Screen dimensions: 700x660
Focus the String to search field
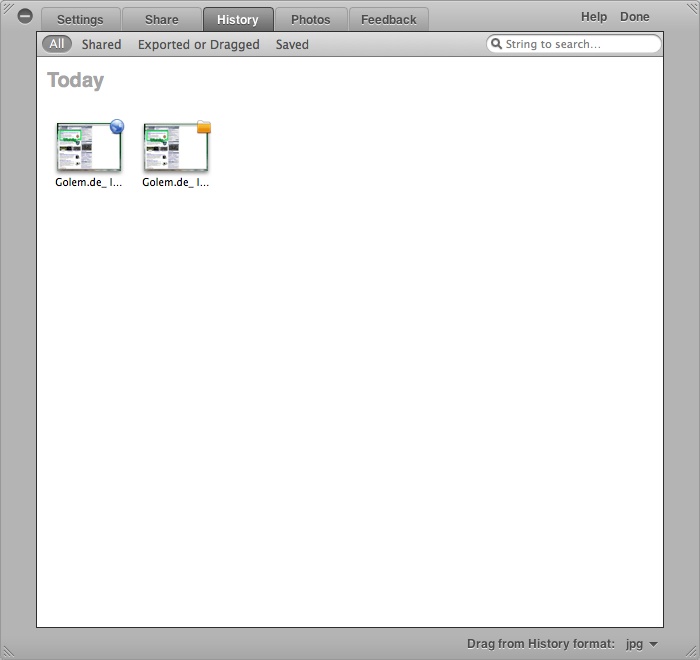(574, 44)
